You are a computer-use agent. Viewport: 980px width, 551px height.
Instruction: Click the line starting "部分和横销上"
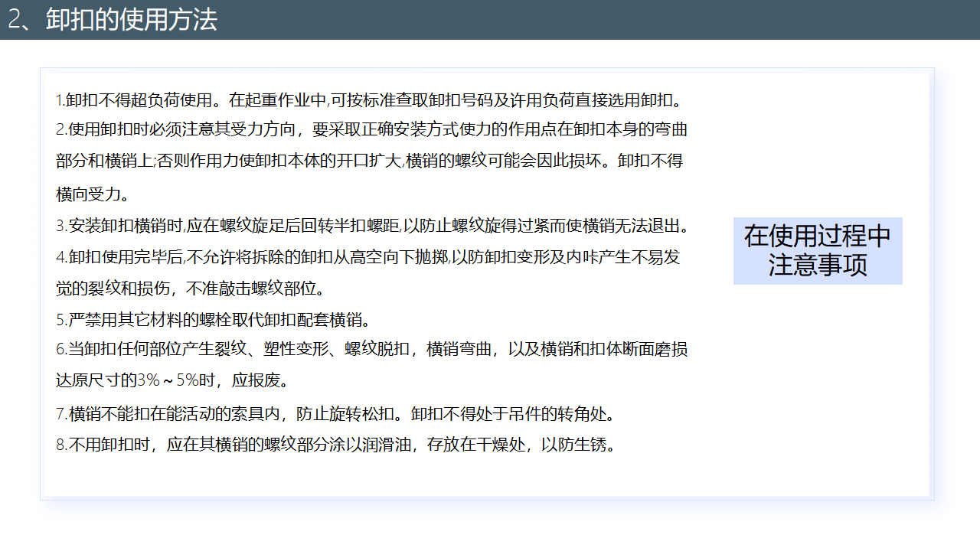[x=369, y=161]
